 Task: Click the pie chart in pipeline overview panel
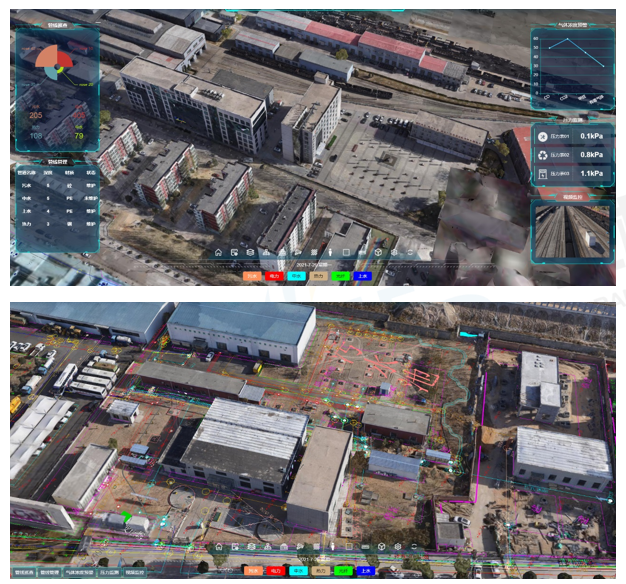point(52,63)
